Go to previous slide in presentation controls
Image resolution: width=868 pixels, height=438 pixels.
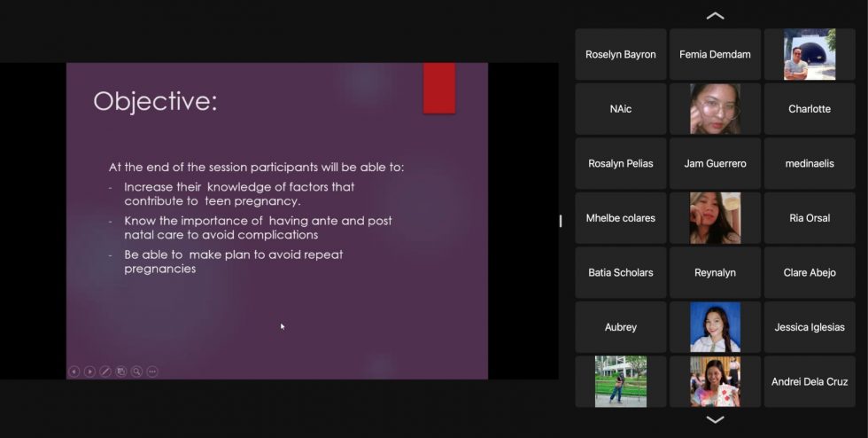pyautogui.click(x=74, y=372)
